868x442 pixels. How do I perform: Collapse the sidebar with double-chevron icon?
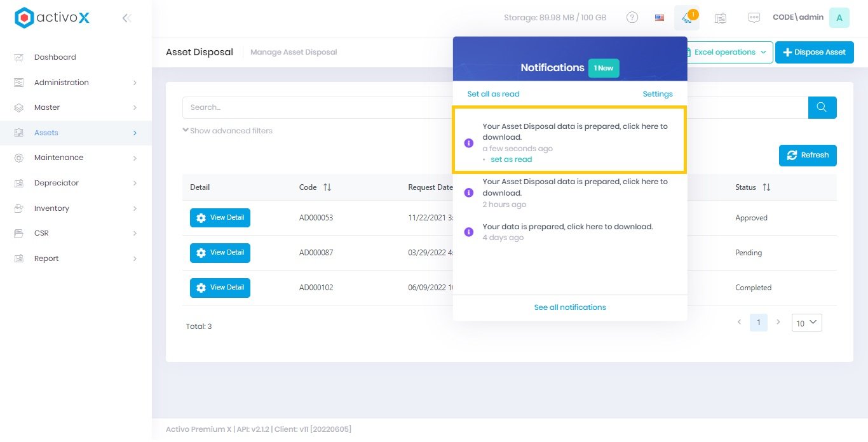point(126,18)
